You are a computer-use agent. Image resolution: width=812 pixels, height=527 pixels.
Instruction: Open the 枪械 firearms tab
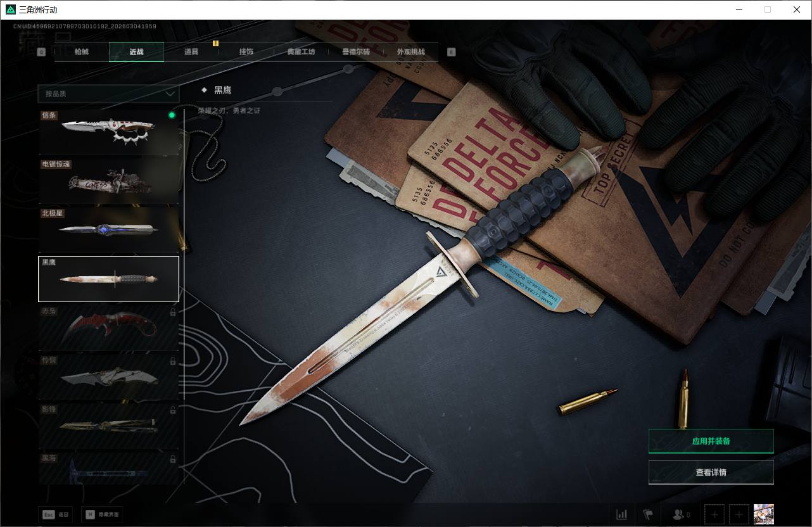82,52
